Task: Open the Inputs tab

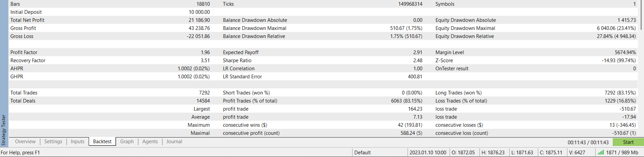Action: 78,142
